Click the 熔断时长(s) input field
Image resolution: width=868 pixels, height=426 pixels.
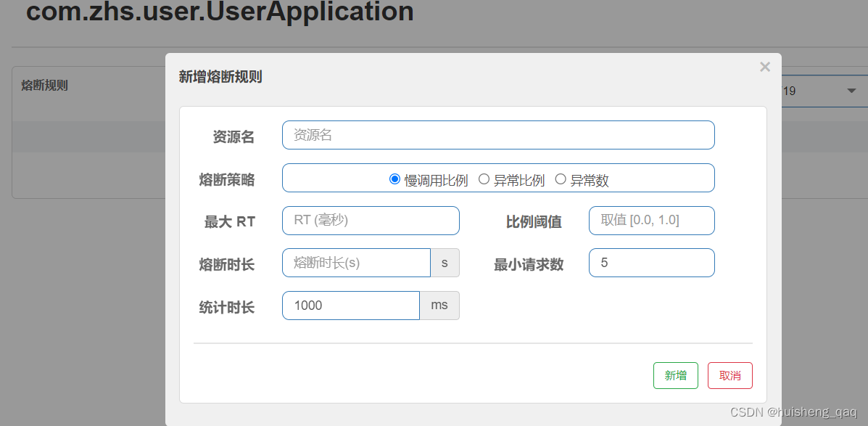click(x=356, y=263)
